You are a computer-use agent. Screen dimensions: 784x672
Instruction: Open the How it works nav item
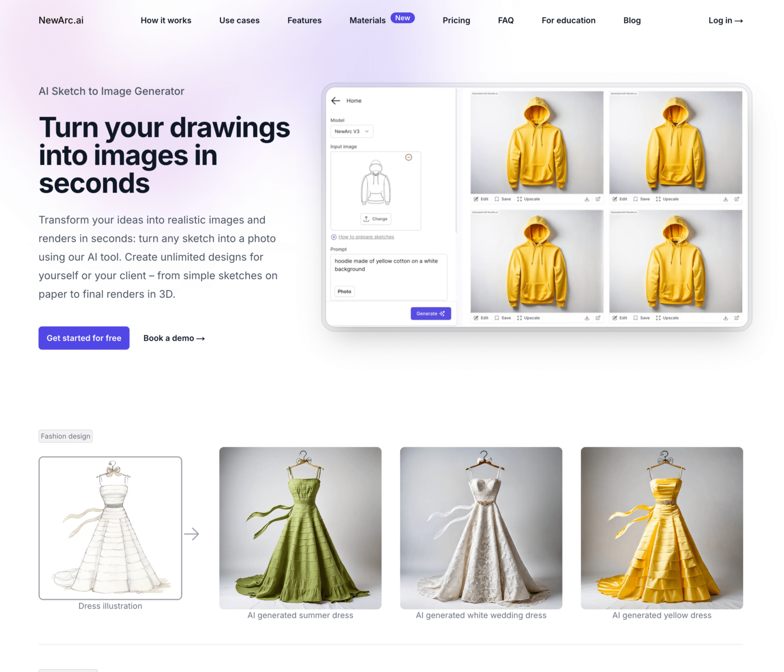(x=166, y=20)
